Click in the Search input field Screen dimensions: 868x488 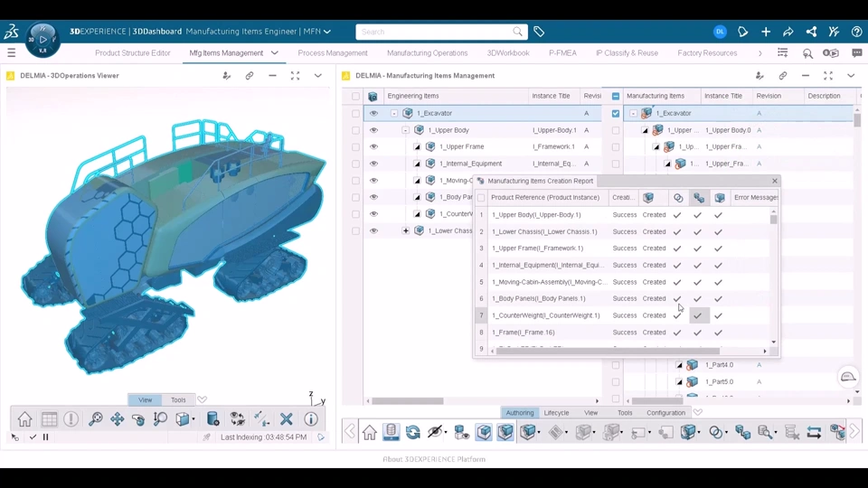pyautogui.click(x=436, y=33)
